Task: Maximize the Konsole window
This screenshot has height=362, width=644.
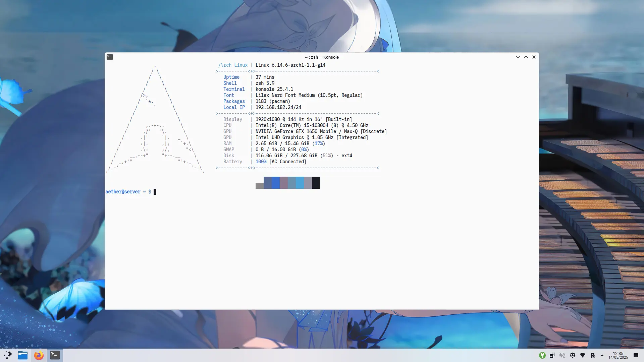Action: tap(526, 57)
